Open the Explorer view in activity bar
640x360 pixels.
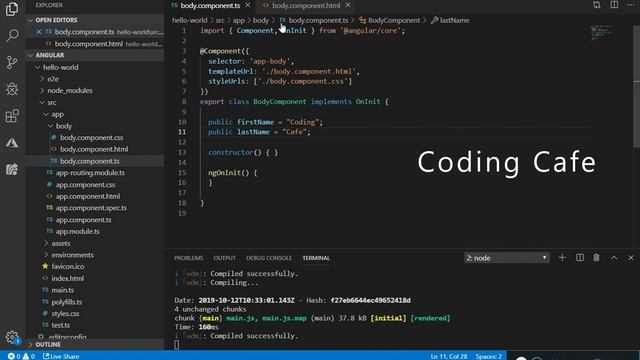12,9
